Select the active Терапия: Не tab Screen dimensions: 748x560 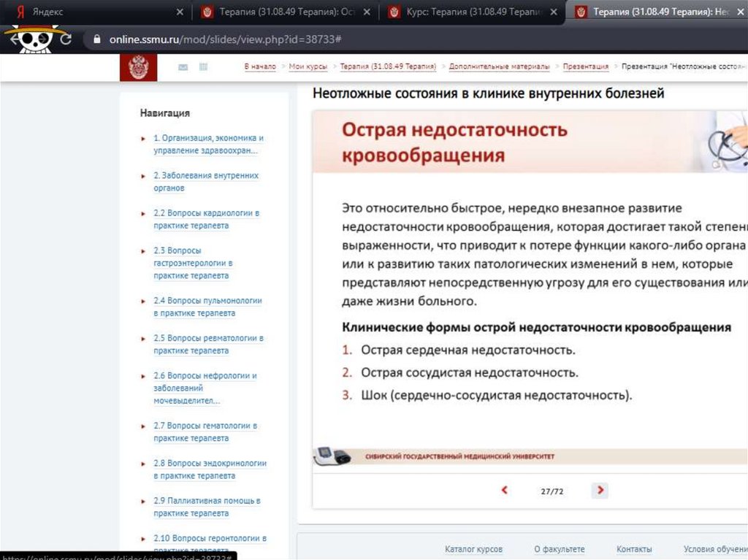pyautogui.click(x=658, y=12)
